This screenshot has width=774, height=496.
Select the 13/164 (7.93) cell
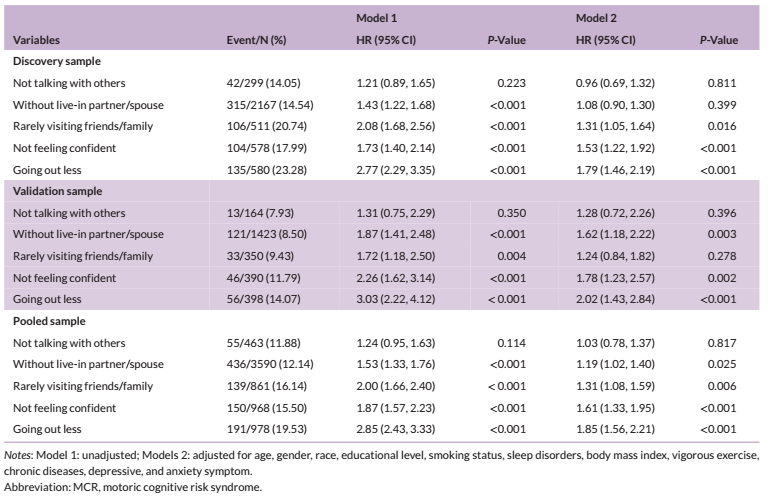pyautogui.click(x=262, y=211)
